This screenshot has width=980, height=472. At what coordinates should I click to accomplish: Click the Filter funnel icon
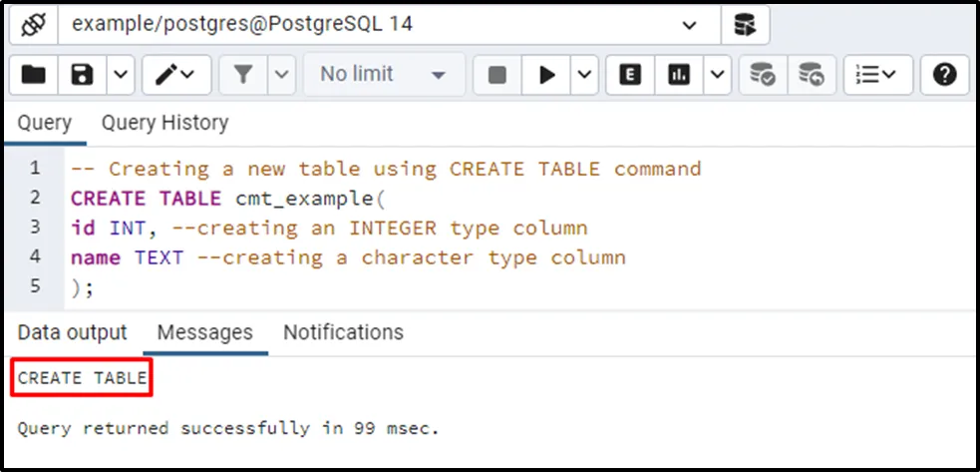[x=242, y=75]
